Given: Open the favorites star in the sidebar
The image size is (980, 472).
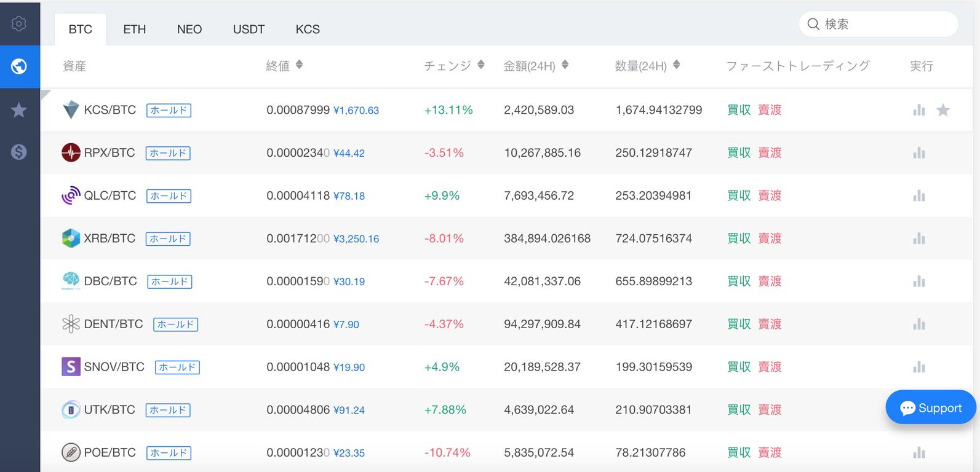Looking at the screenshot, I should point(19,110).
